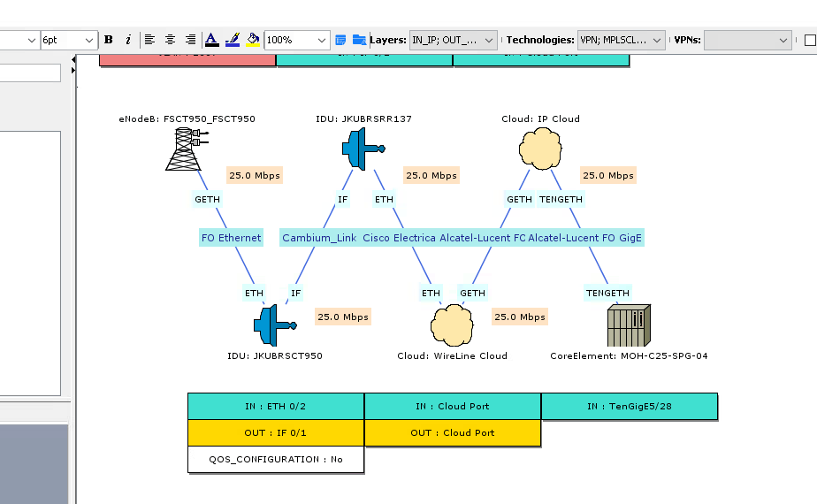Viewport: 817px width, 504px height.
Task: Toggle bold text formatting
Action: point(109,40)
